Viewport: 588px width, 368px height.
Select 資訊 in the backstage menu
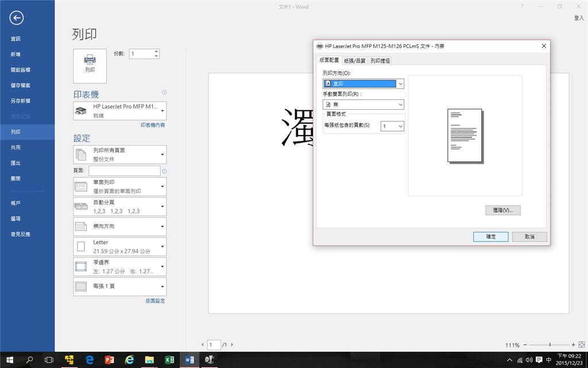pyautogui.click(x=28, y=39)
